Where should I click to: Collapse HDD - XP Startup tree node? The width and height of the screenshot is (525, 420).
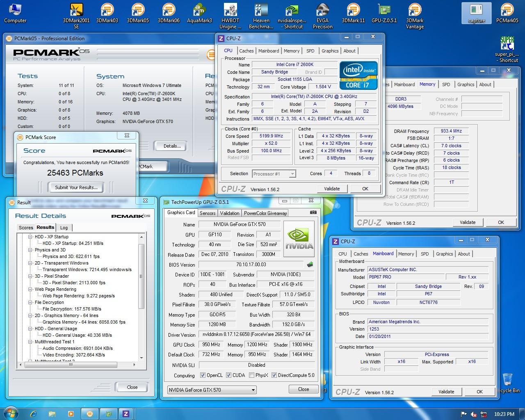point(30,237)
